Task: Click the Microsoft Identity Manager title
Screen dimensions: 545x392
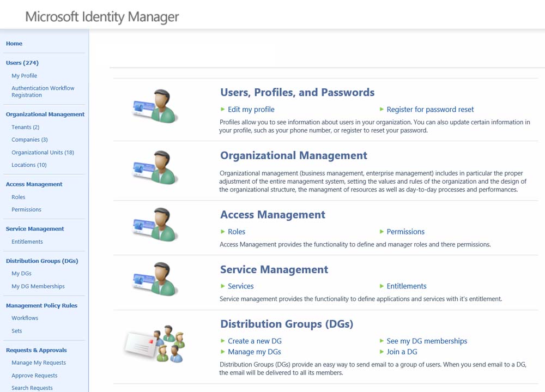Action: (102, 17)
